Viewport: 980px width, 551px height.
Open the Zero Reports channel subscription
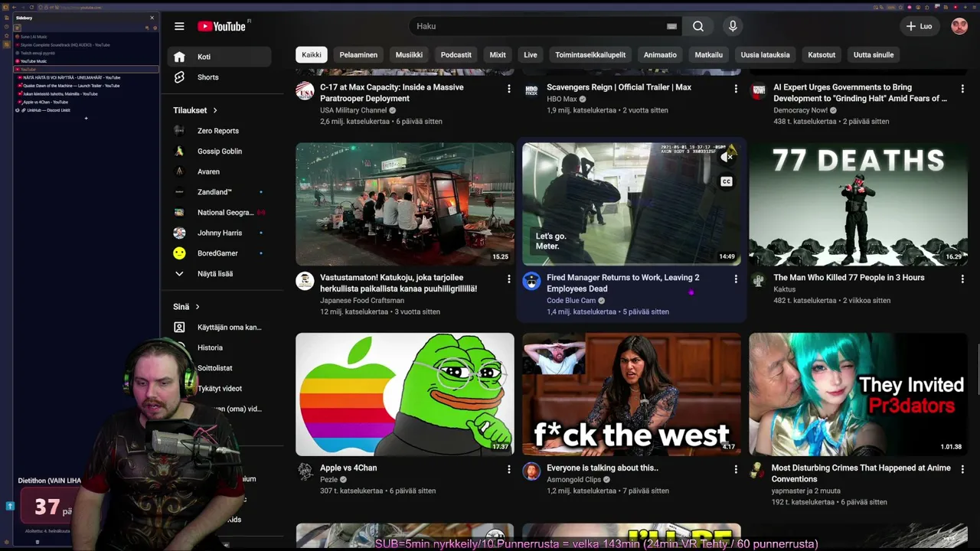[217, 131]
